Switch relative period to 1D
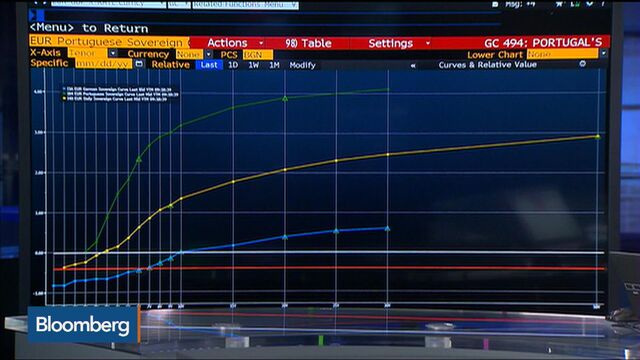 click(233, 65)
